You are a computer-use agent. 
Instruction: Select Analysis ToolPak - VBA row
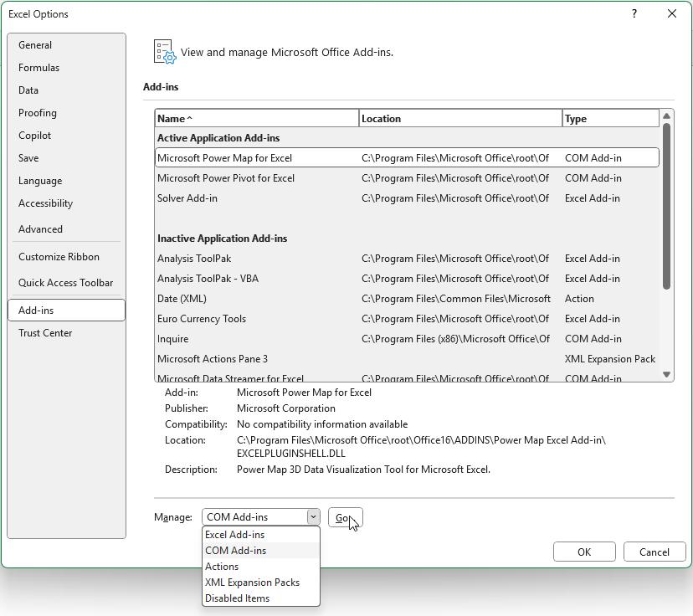click(407, 279)
